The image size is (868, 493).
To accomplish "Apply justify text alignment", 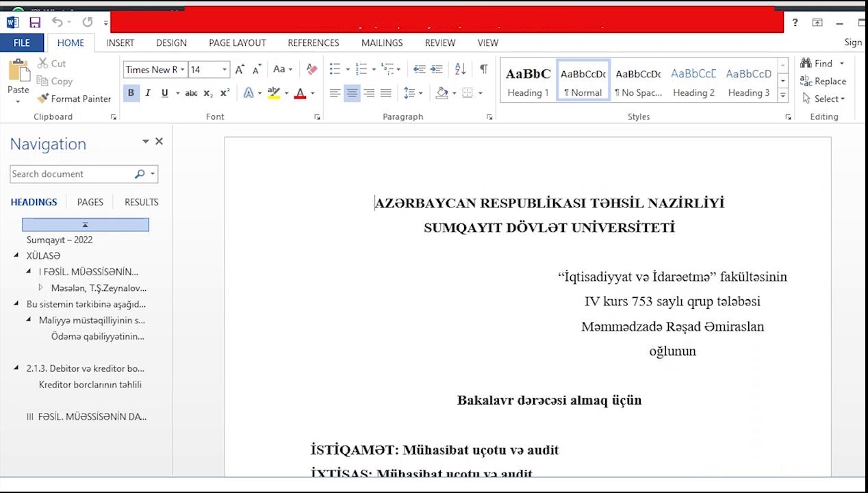I will coord(386,93).
